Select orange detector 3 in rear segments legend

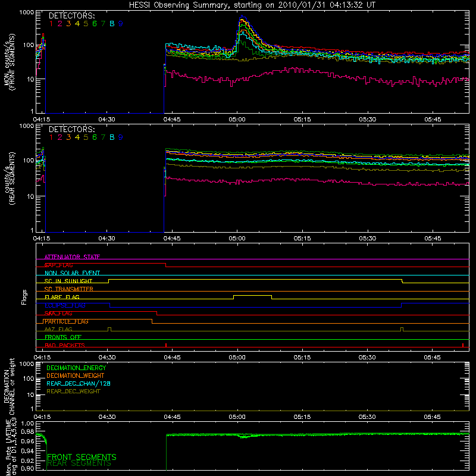pyautogui.click(x=68, y=137)
